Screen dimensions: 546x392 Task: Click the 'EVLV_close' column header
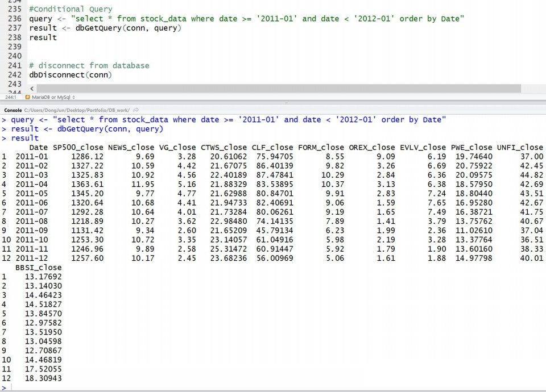tap(423, 148)
